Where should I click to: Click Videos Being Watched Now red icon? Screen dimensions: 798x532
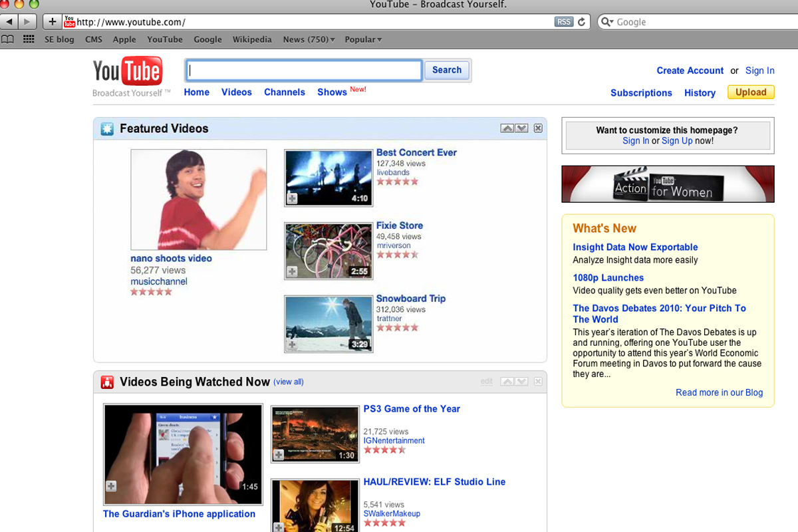tap(107, 382)
